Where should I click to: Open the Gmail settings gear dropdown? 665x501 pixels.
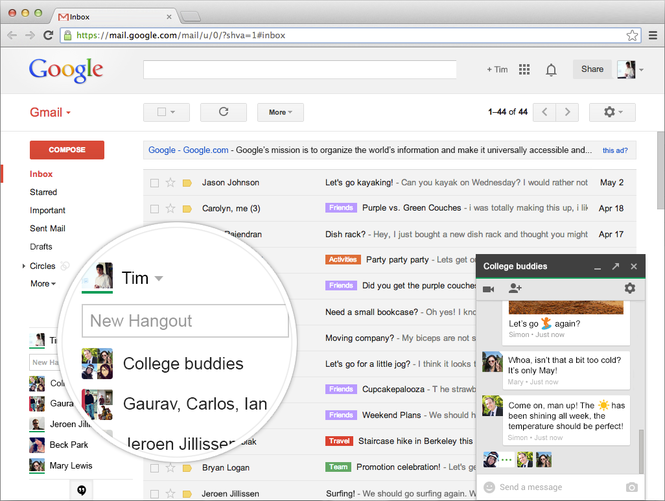(x=612, y=112)
